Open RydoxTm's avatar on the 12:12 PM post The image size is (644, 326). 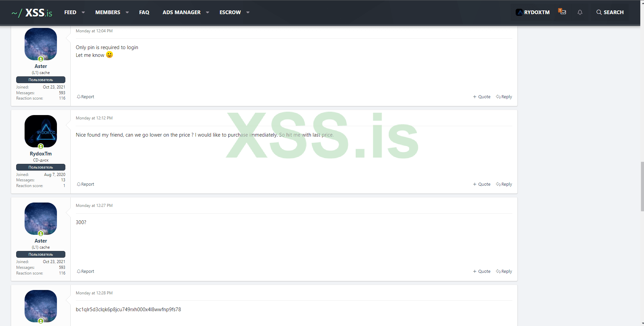pos(41,131)
